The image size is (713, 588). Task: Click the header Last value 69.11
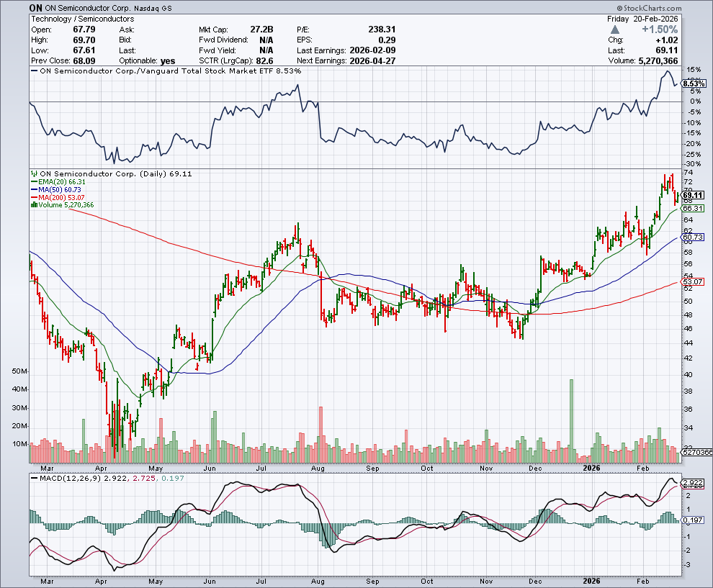667,50
